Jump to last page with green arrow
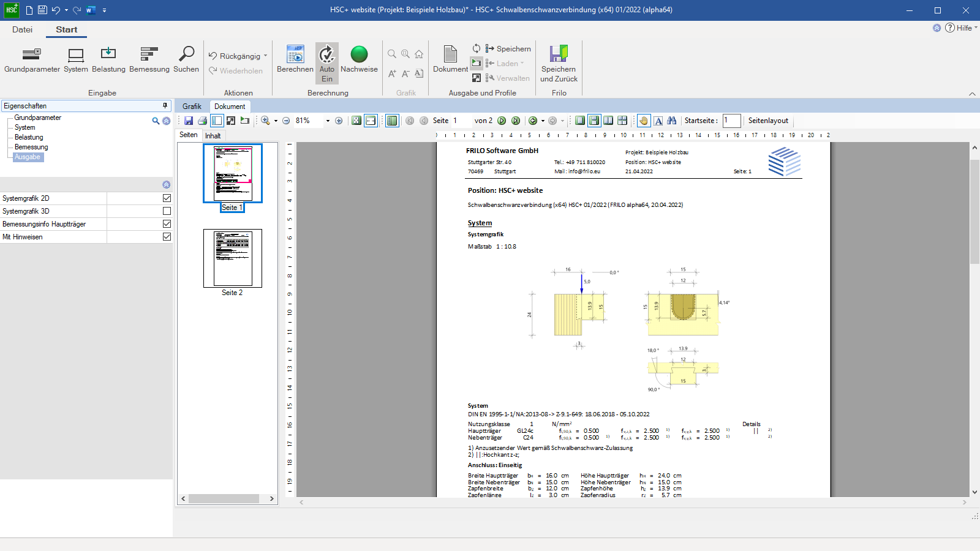 tap(516, 121)
